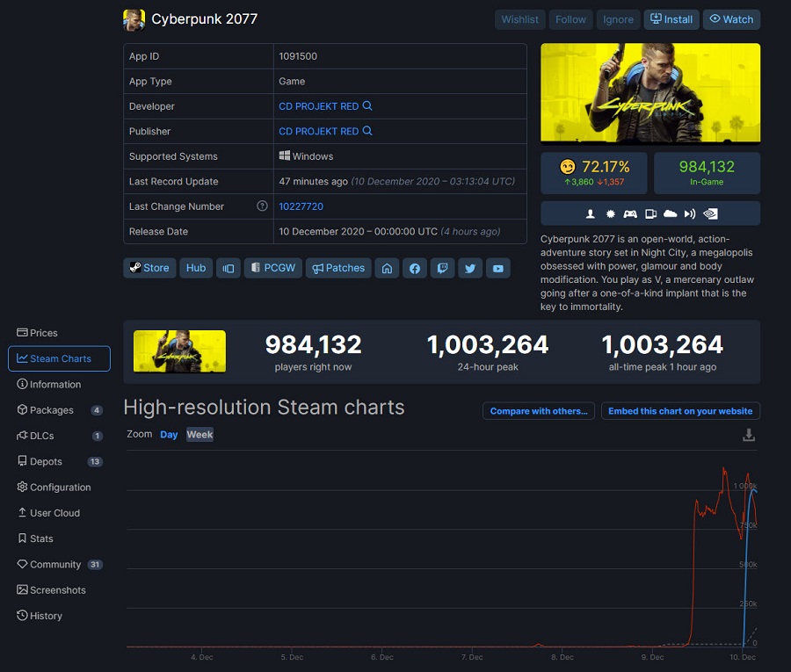Open History in the sidebar
The width and height of the screenshot is (791, 672).
click(60, 616)
